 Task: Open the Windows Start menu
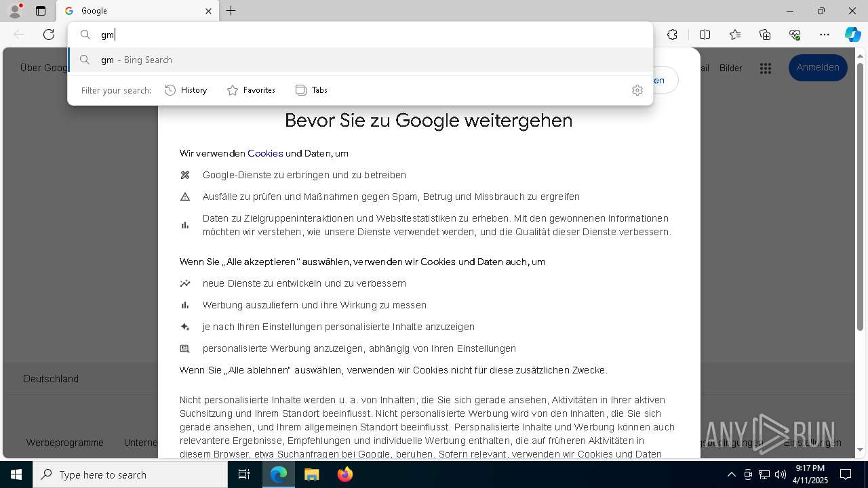pos(16,474)
